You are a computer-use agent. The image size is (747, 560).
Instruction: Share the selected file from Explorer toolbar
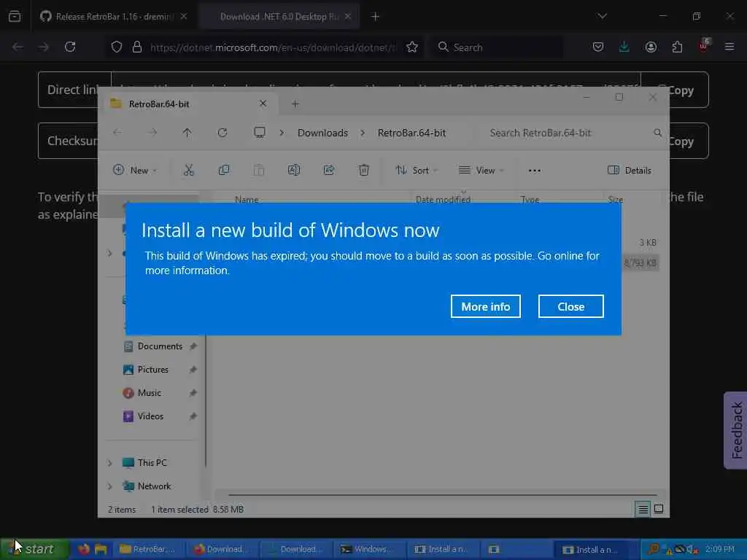tap(329, 170)
